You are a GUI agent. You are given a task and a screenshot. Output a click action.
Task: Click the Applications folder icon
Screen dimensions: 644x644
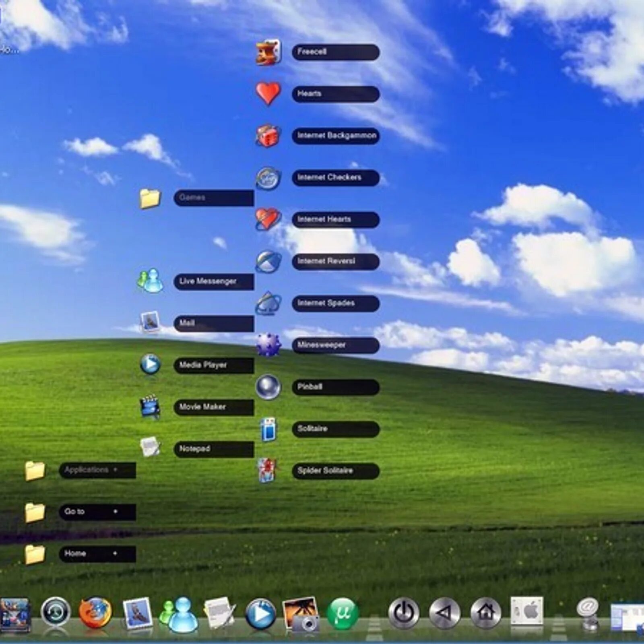pos(35,471)
